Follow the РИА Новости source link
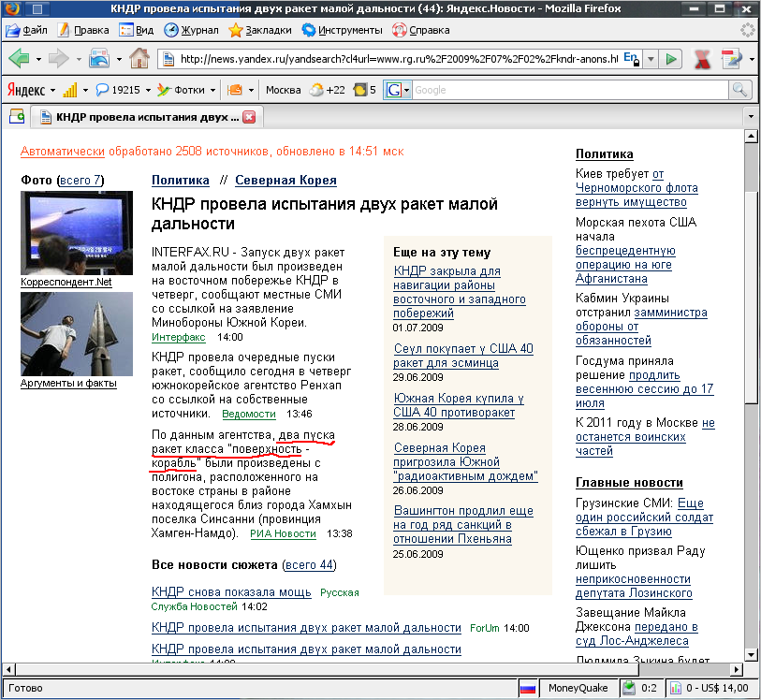Image resolution: width=761 pixels, height=700 pixels. [x=283, y=533]
